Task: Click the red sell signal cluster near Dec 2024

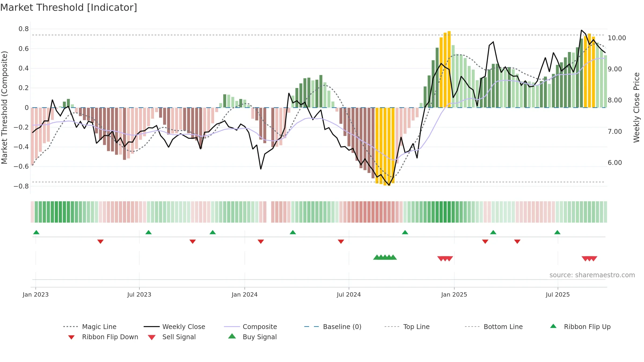Action: (x=445, y=259)
